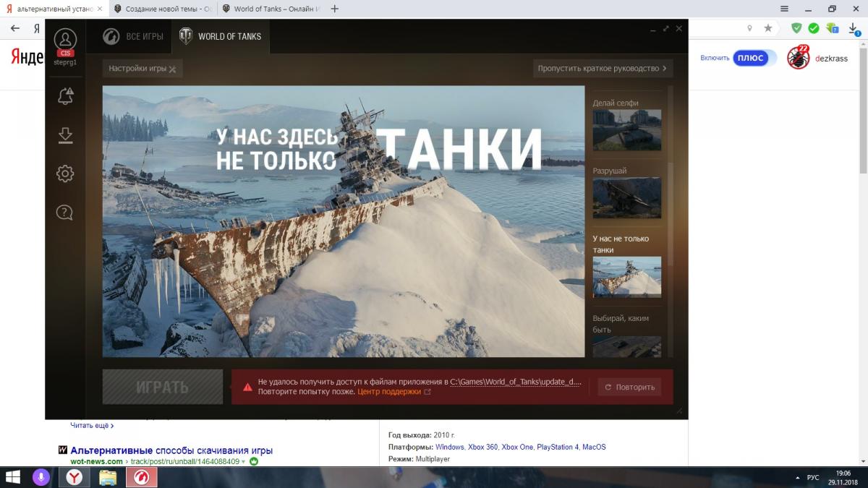Switch to the альтернативный установ browser tab

[x=55, y=9]
